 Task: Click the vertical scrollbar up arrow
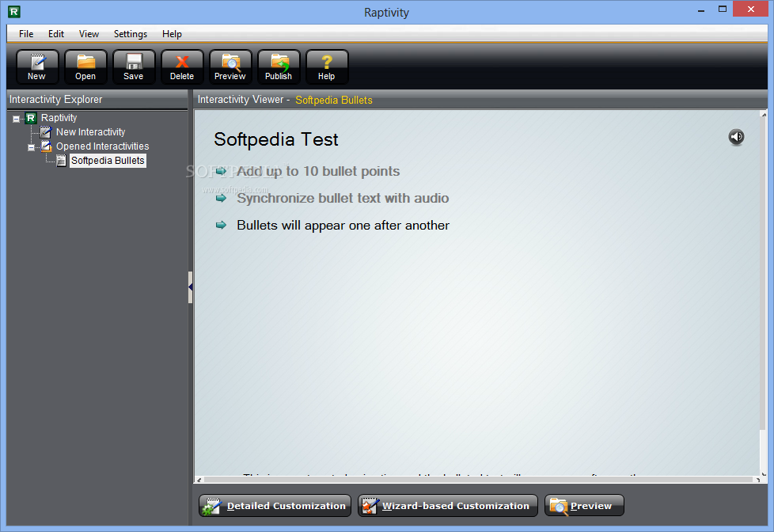point(764,115)
